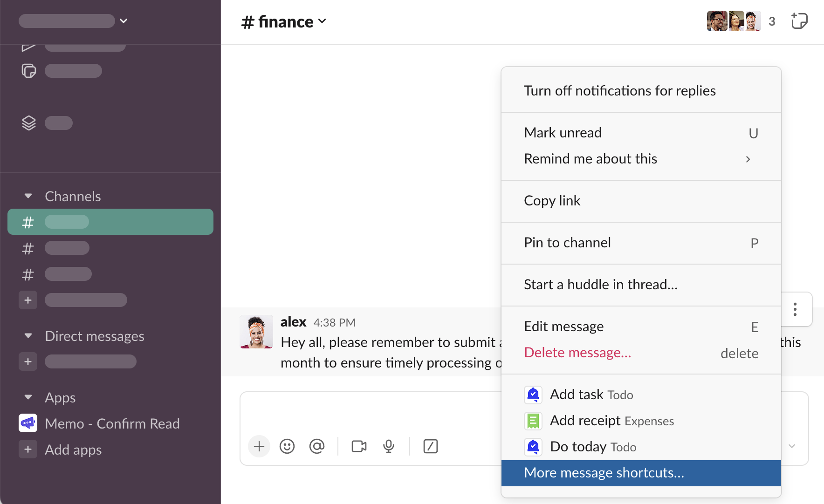Click the emoji smiley icon in composer
Image resolution: width=824 pixels, height=504 pixels.
point(287,446)
